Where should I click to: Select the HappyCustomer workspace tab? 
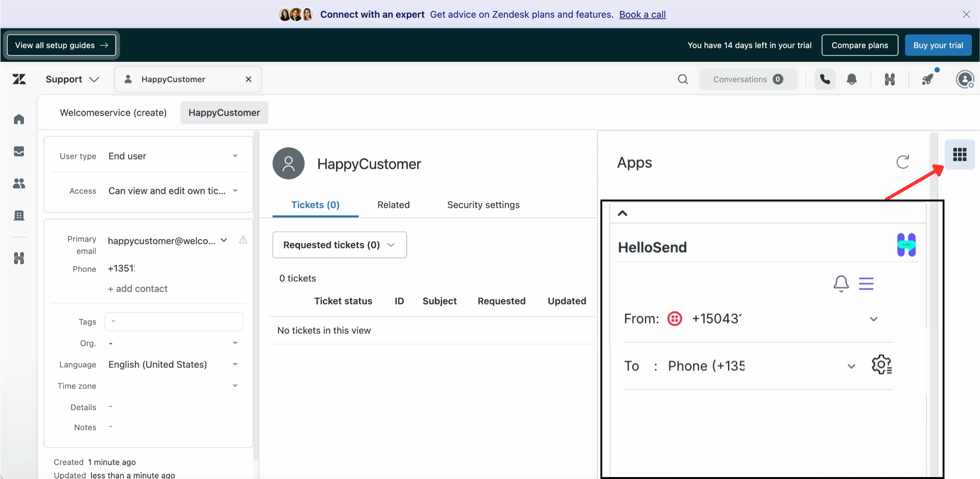[x=188, y=79]
